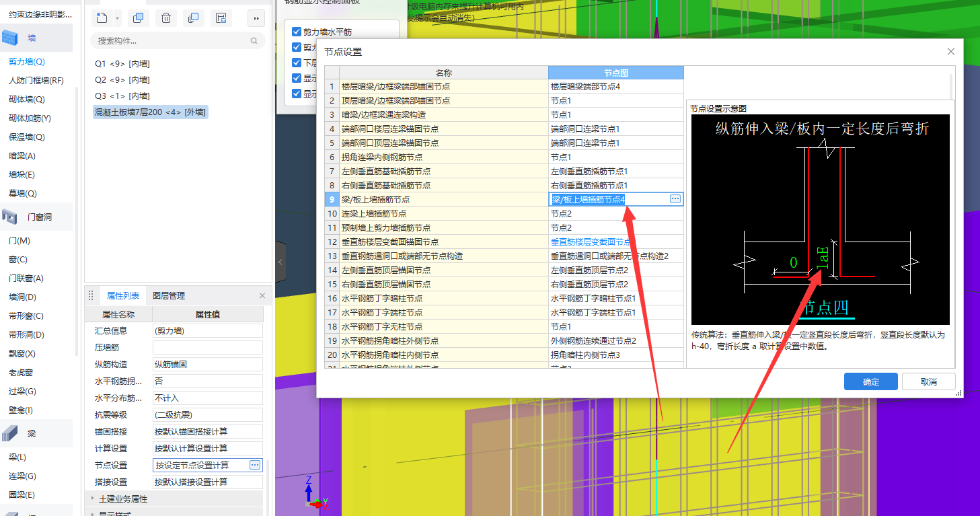Select 过梁(G) item
Image resolution: width=980 pixels, height=516 pixels.
click(22, 391)
